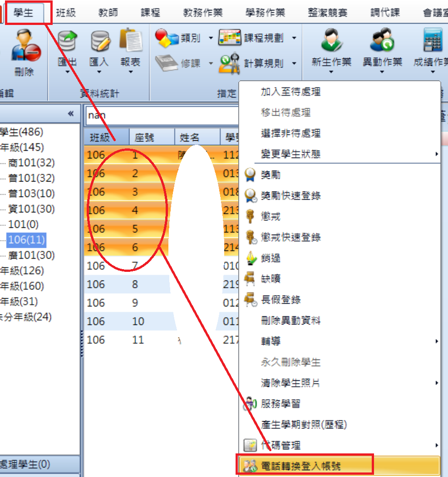Open the clear student photos (清除學生照片) submenu
448x477 pixels.
point(340,383)
